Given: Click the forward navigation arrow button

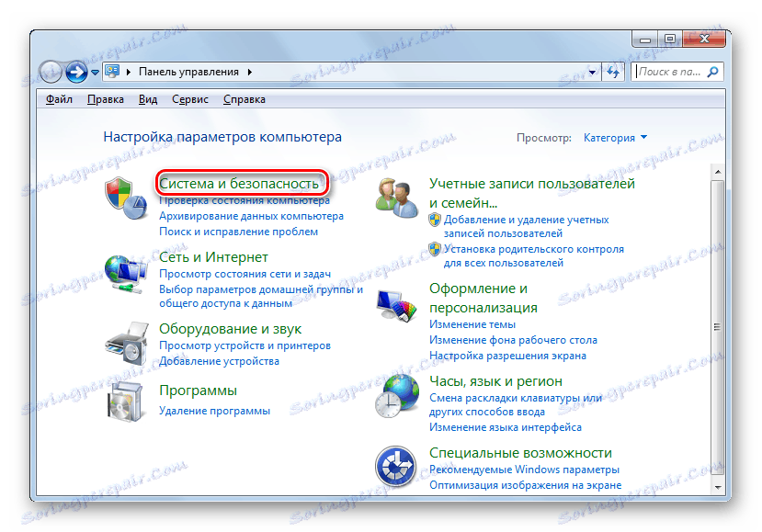Looking at the screenshot, I should tap(76, 73).
